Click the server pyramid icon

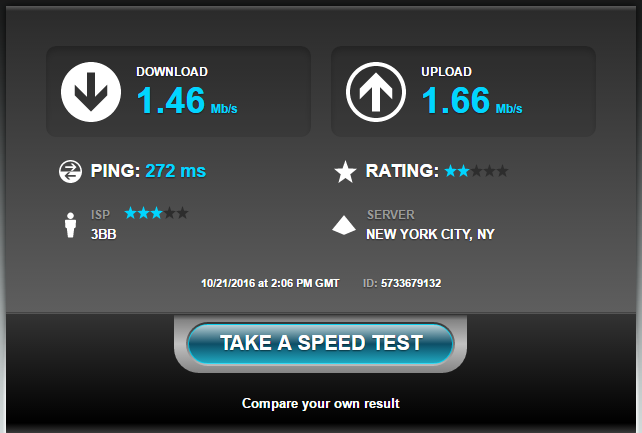(x=344, y=225)
